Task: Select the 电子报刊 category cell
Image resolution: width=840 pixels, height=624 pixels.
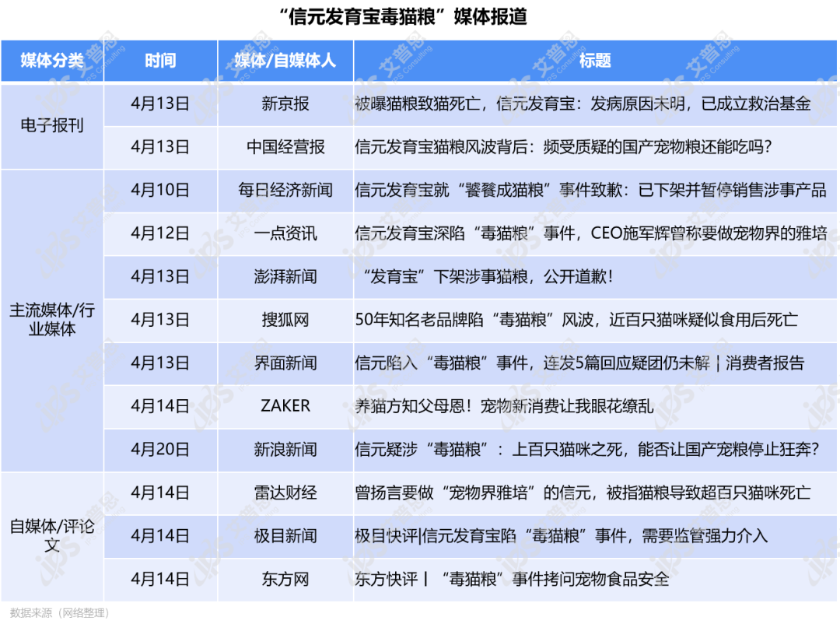Action: 52,125
